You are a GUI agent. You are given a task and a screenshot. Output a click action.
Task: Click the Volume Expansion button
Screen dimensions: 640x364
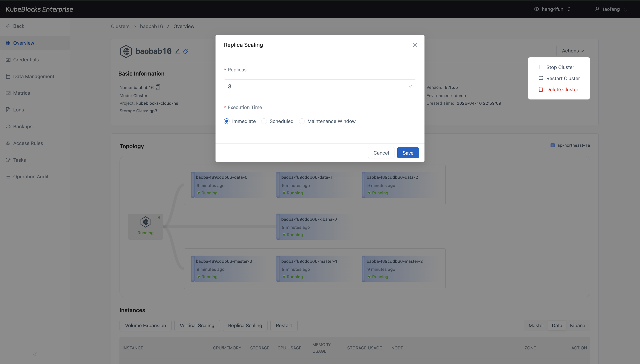(x=145, y=325)
